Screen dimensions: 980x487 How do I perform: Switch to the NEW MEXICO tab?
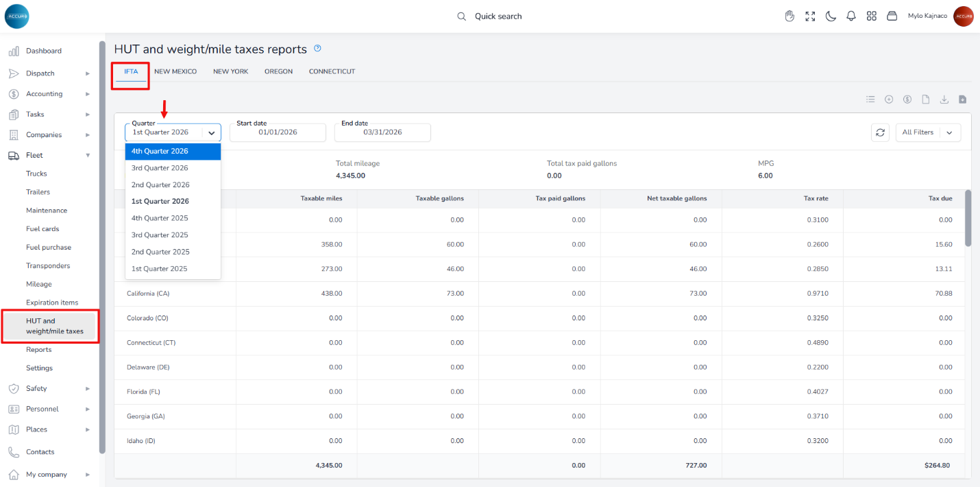tap(175, 71)
